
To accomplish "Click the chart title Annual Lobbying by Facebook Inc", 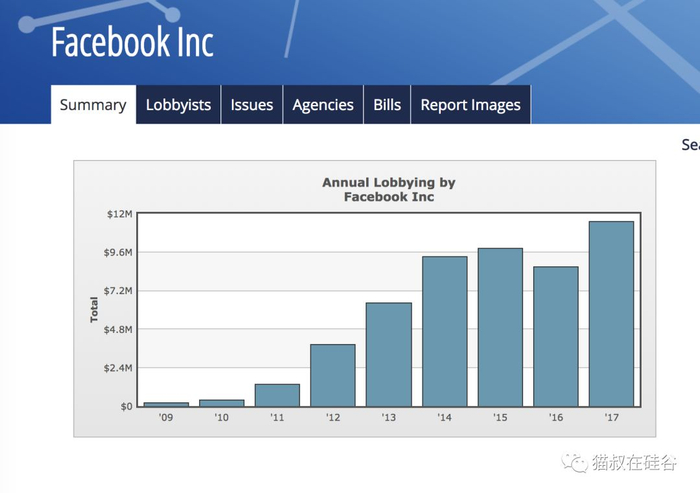I will (389, 189).
